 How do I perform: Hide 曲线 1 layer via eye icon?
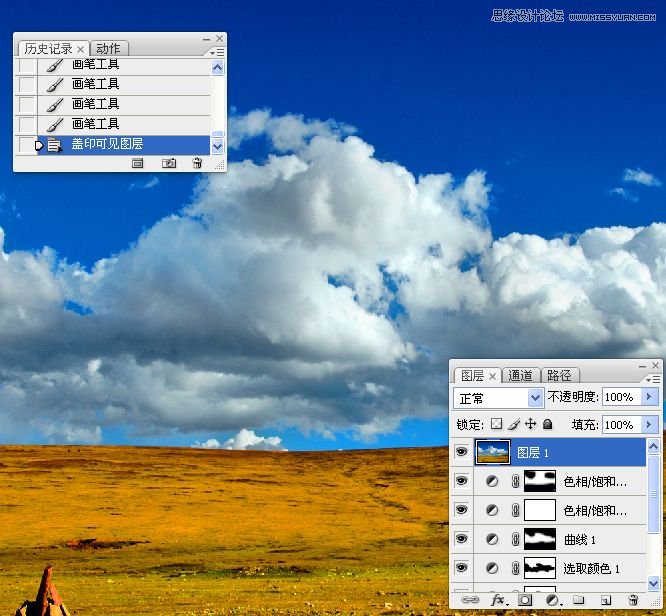coord(461,539)
